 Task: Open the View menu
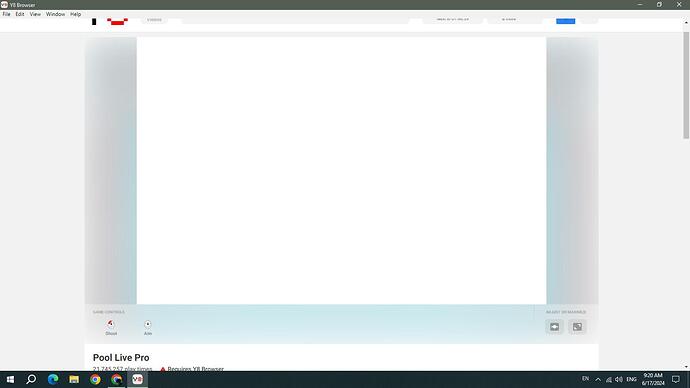(35, 14)
